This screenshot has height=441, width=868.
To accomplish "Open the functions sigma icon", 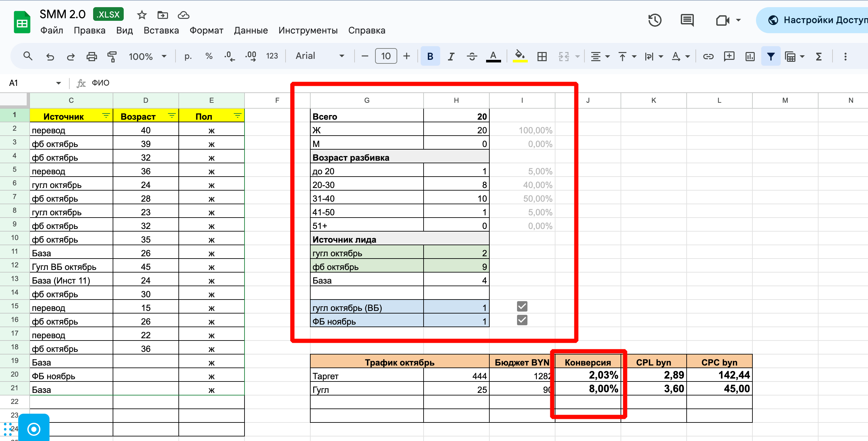I will coord(819,56).
